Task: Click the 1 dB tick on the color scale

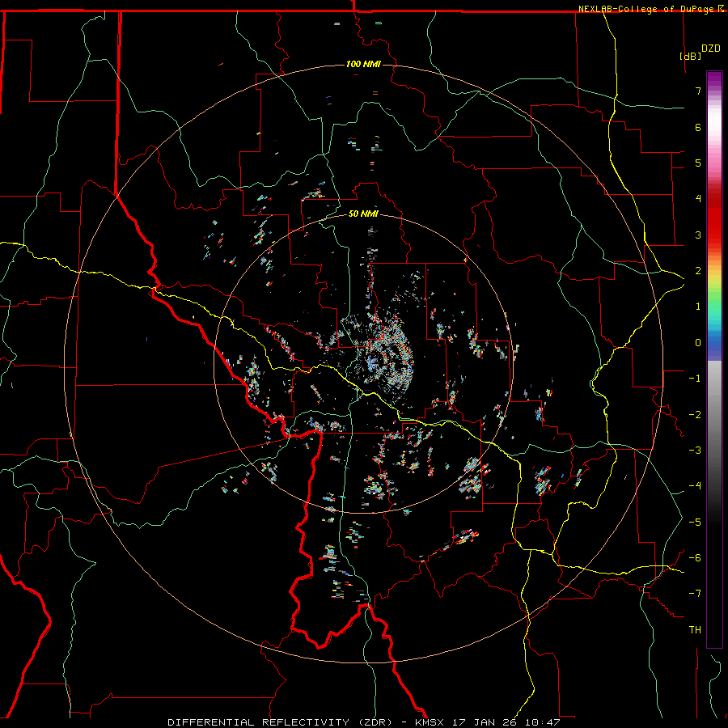Action: coord(698,307)
